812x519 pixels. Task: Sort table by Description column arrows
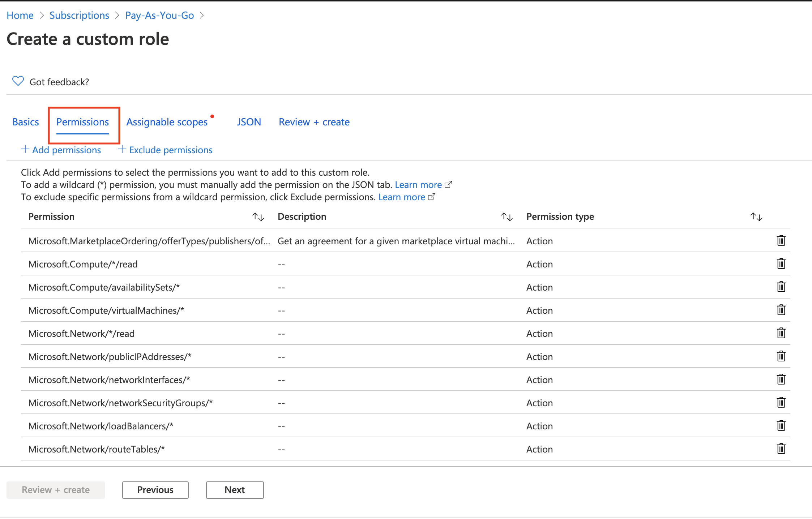click(x=507, y=217)
